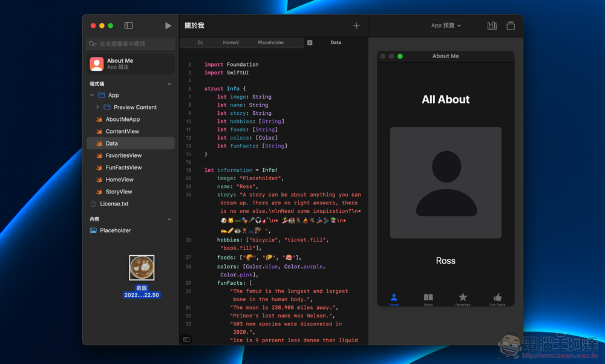Open ContentView swift file
605x364 pixels.
(131, 131)
